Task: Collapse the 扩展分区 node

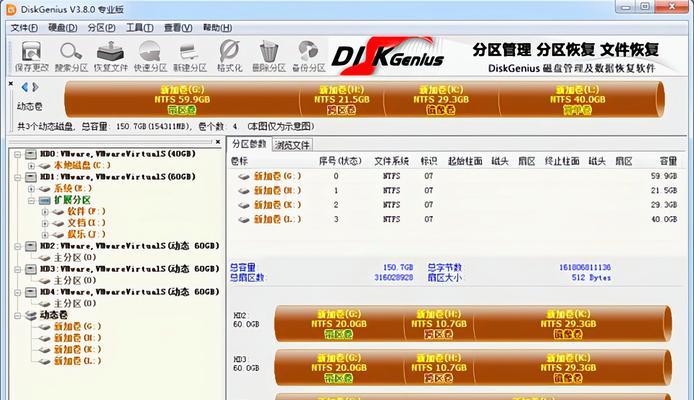Action: tap(31, 200)
